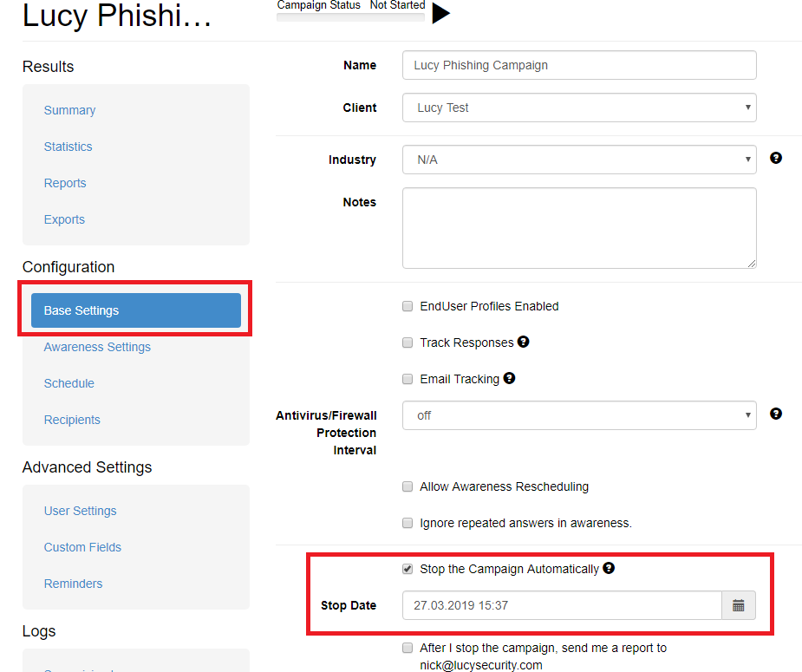The width and height of the screenshot is (802, 672).
Task: Enable send me a report after stop checkbox
Action: point(408,648)
